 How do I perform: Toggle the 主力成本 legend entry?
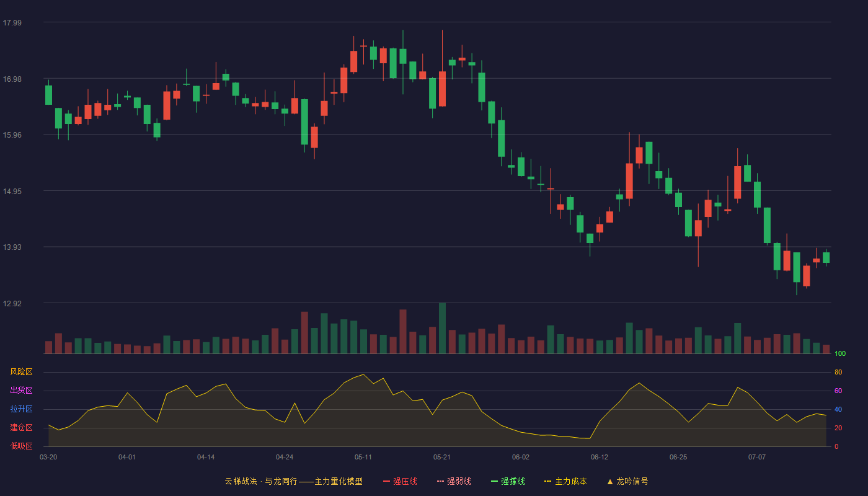coord(565,481)
